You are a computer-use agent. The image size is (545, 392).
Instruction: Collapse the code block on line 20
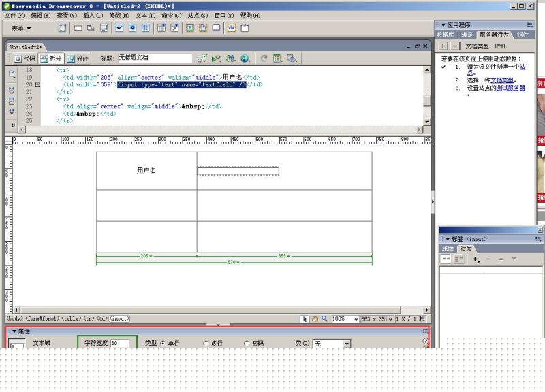coord(37,84)
